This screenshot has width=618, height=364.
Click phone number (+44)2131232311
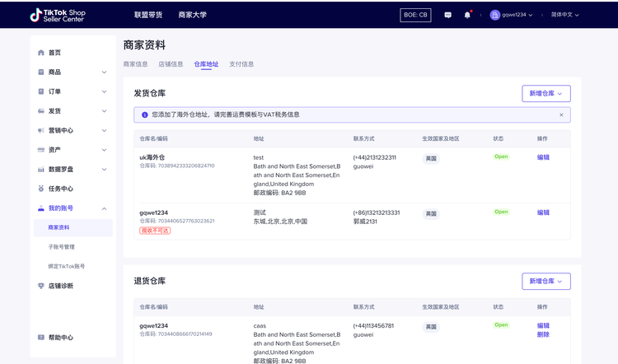click(374, 157)
